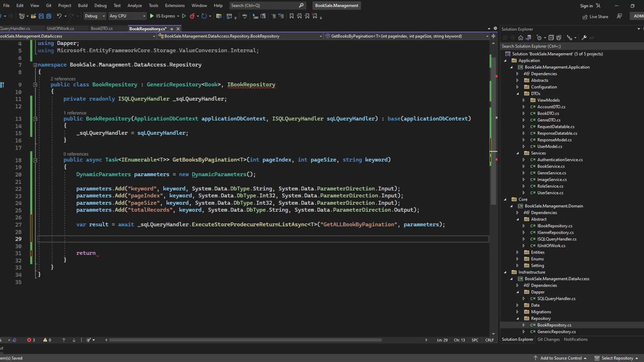Image resolution: width=644 pixels, height=362 pixels.
Task: Open the Any CPU platform dropdown
Action: [x=127, y=16]
